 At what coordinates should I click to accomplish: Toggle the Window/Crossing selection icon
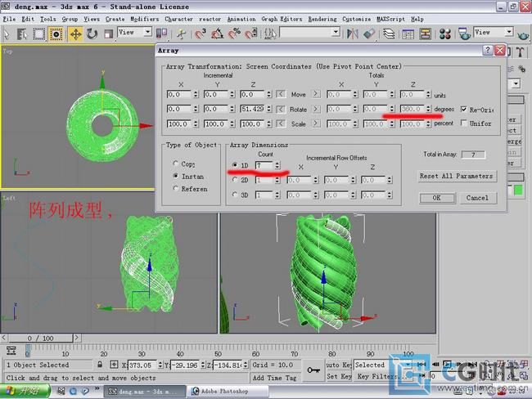(56, 34)
